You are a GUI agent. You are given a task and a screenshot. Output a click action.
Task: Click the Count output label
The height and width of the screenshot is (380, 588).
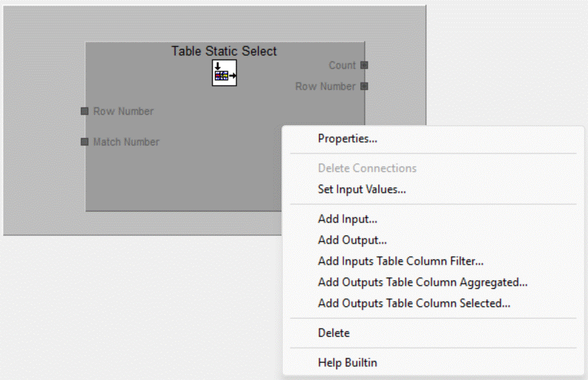[342, 65]
